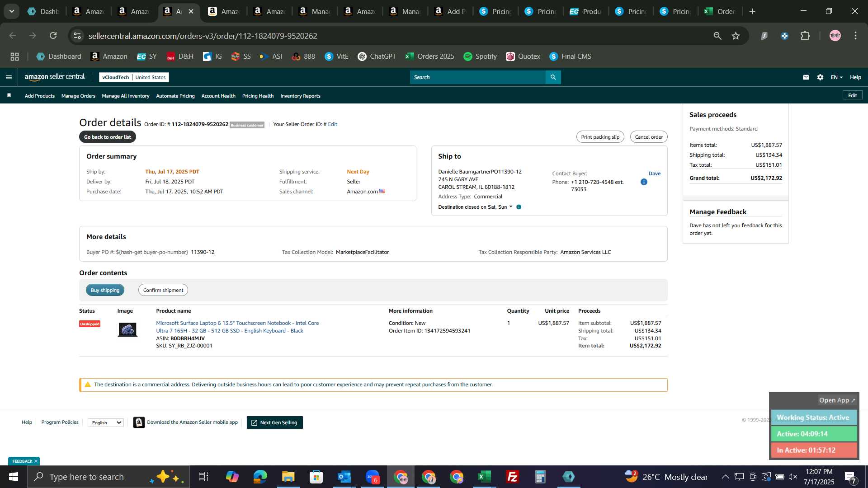The width and height of the screenshot is (868, 488).
Task: Open Manage All Inventory
Action: click(x=126, y=96)
